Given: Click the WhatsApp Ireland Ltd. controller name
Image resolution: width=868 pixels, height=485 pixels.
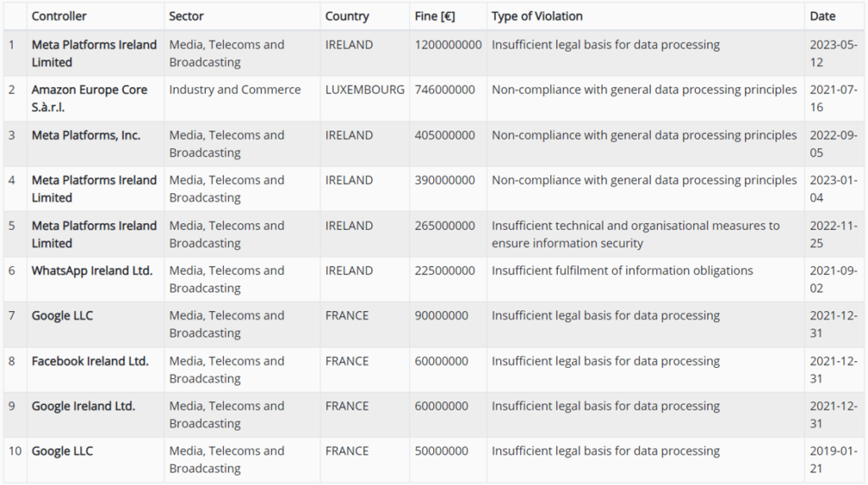Looking at the screenshot, I should (x=92, y=270).
